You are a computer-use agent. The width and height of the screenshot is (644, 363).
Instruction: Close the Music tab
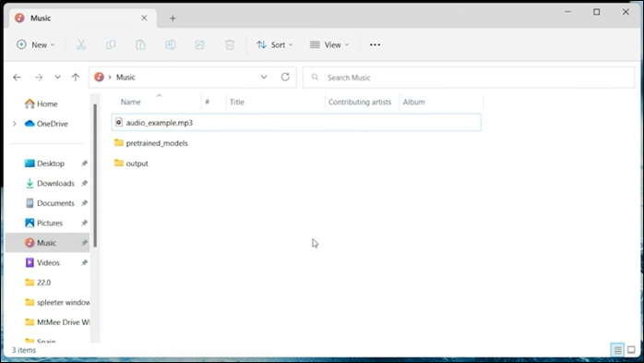click(x=144, y=18)
